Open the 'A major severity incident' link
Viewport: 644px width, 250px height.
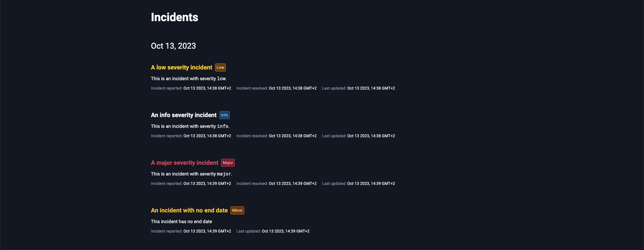[x=184, y=163]
